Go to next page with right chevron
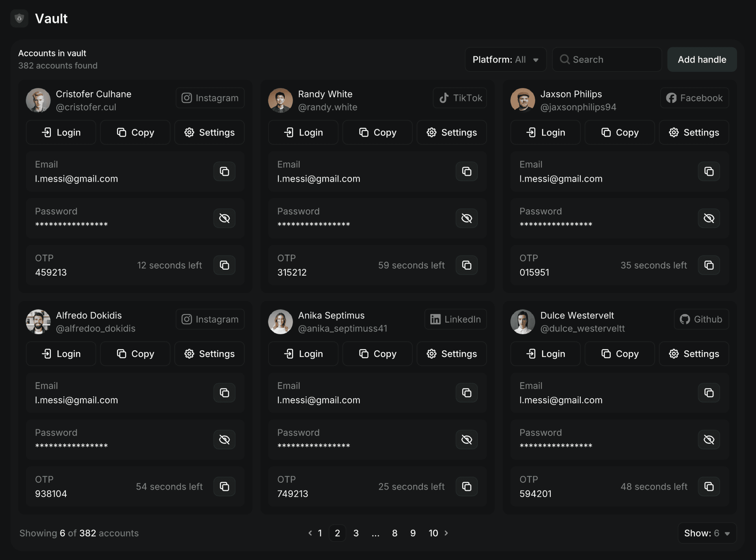The width and height of the screenshot is (756, 560). (x=446, y=533)
